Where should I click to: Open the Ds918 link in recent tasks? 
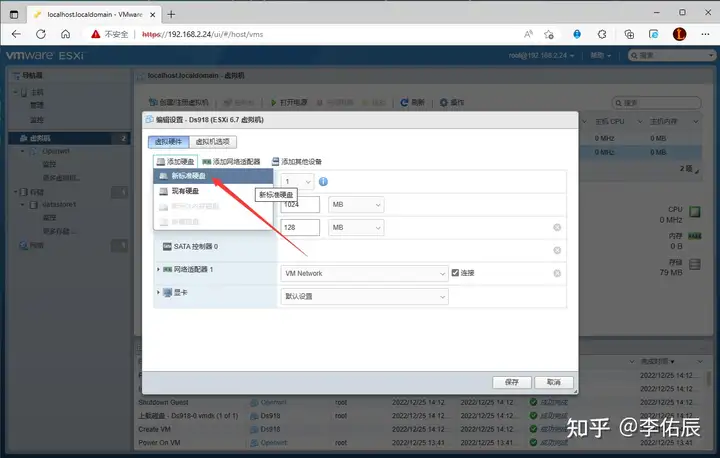pos(270,416)
